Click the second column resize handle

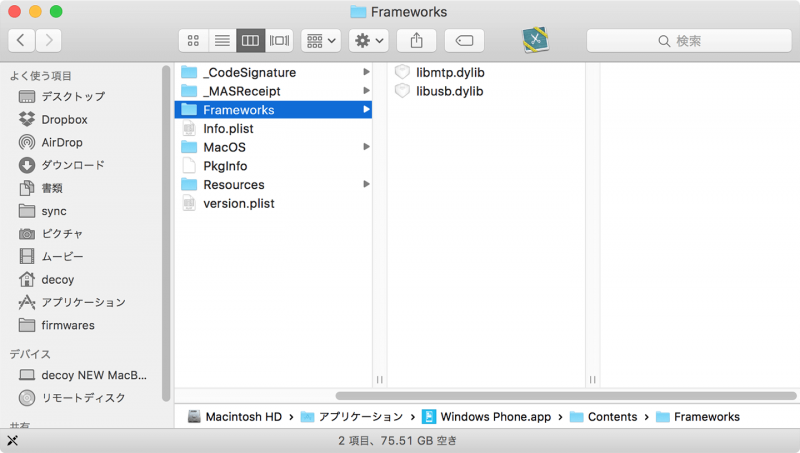(x=592, y=380)
